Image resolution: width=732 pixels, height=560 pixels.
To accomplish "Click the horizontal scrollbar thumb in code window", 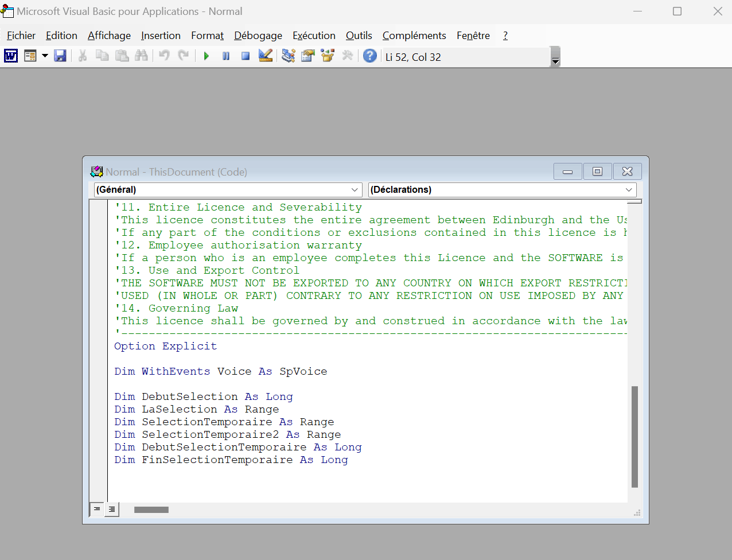I will point(151,510).
